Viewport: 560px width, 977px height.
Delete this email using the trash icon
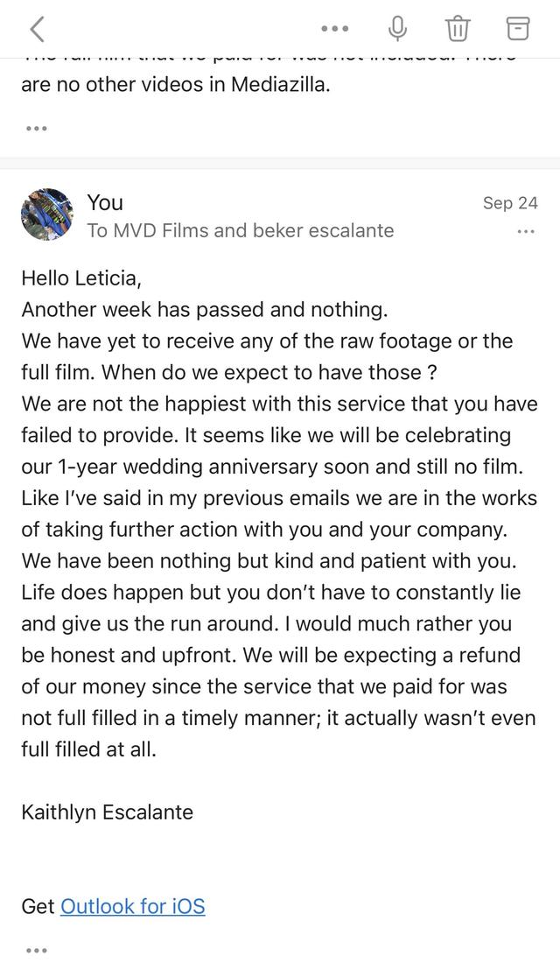point(458,28)
